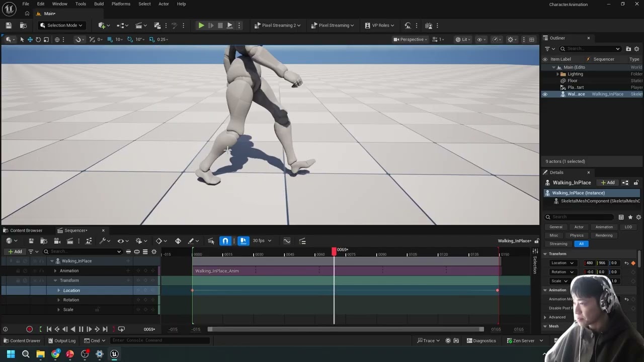
Task: Select the Rotate gizmo tool in the viewport
Action: (38, 39)
